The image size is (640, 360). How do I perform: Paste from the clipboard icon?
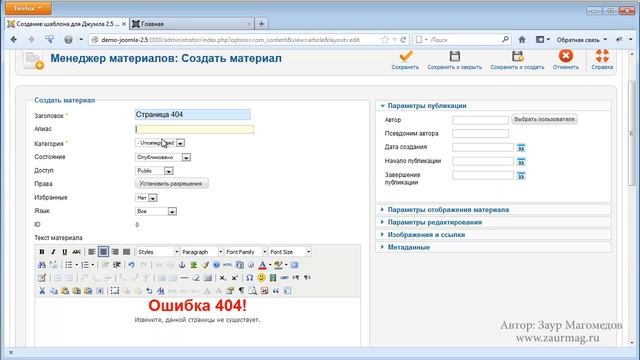coord(65,291)
